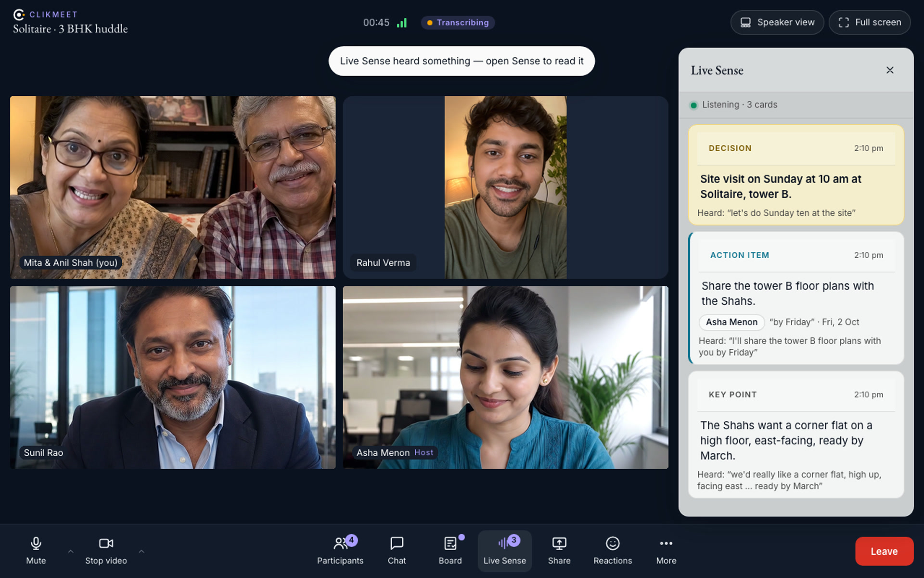Share your screen
The width and height of the screenshot is (924, 578).
(559, 551)
